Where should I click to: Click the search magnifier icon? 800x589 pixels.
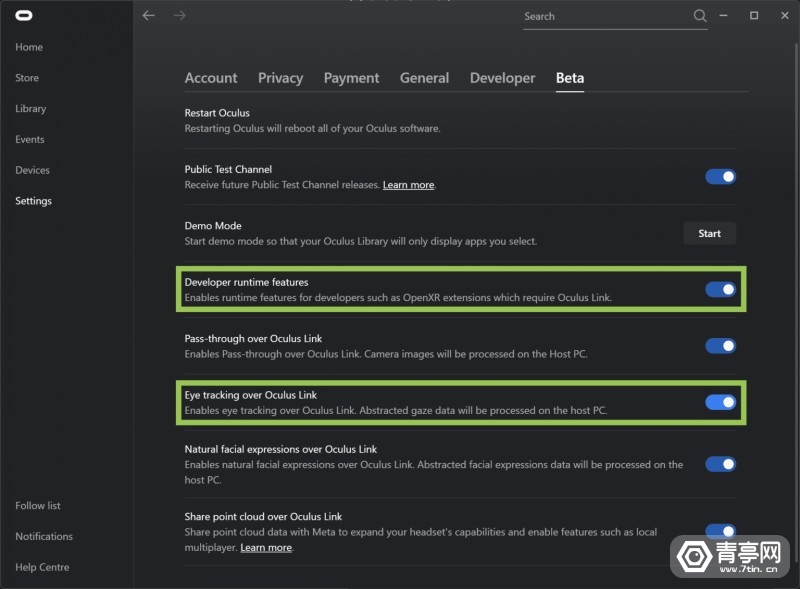pyautogui.click(x=700, y=16)
